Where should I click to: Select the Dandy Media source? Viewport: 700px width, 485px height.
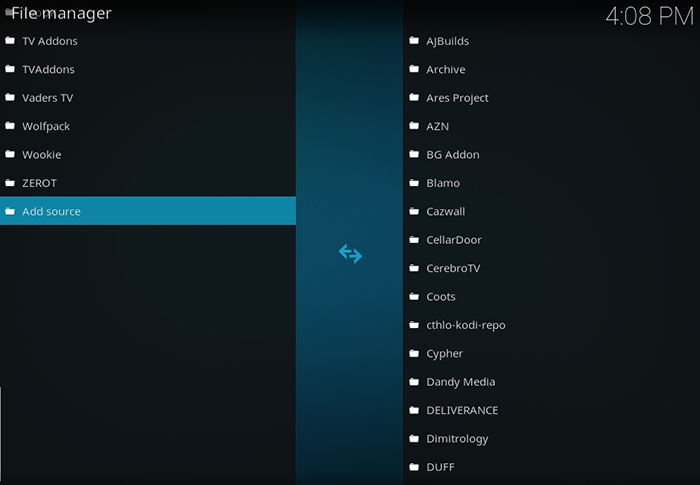[551, 382]
